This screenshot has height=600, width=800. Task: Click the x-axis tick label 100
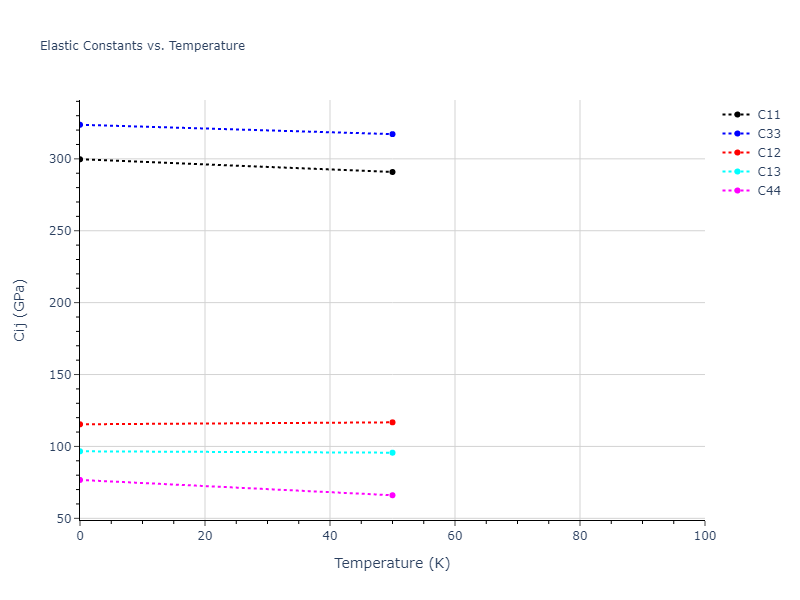(704, 537)
